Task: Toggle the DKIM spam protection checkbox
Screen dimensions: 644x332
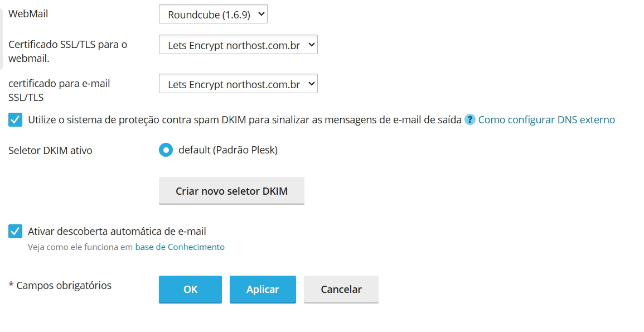Action: [x=15, y=119]
